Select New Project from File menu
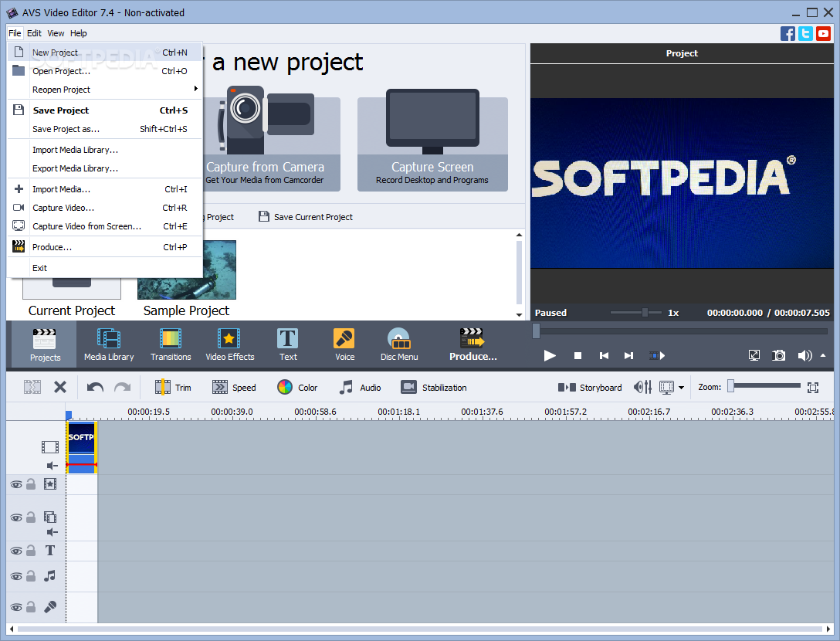840x641 pixels. coord(106,52)
